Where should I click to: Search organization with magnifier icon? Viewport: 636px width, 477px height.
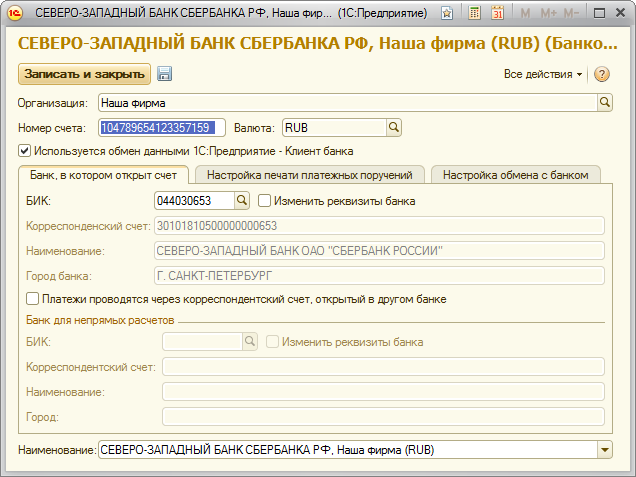click(x=604, y=103)
